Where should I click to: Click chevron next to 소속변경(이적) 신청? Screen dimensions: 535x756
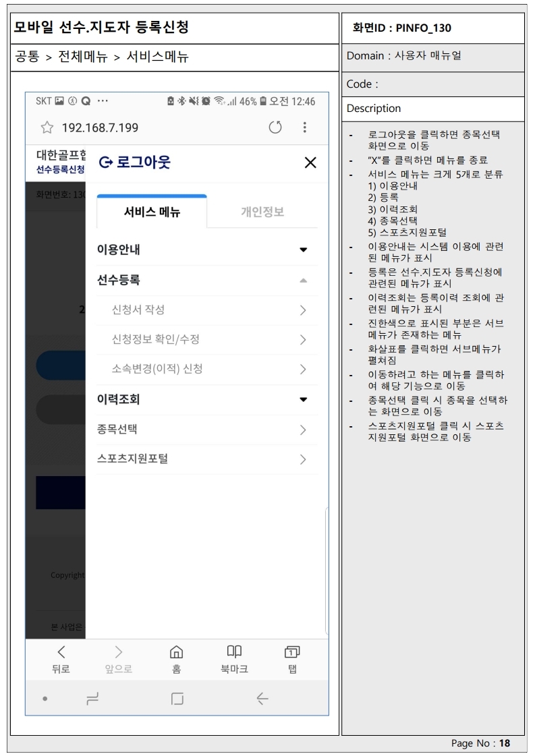[303, 370]
